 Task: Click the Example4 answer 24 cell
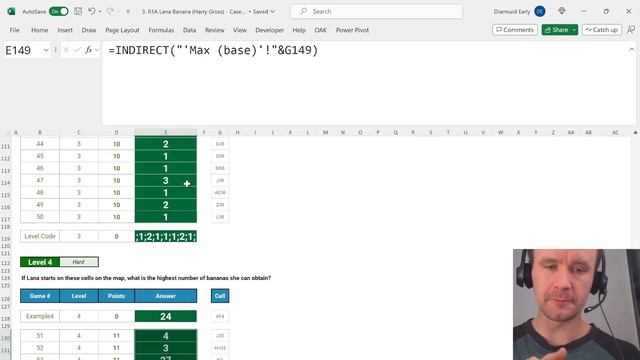click(x=166, y=316)
